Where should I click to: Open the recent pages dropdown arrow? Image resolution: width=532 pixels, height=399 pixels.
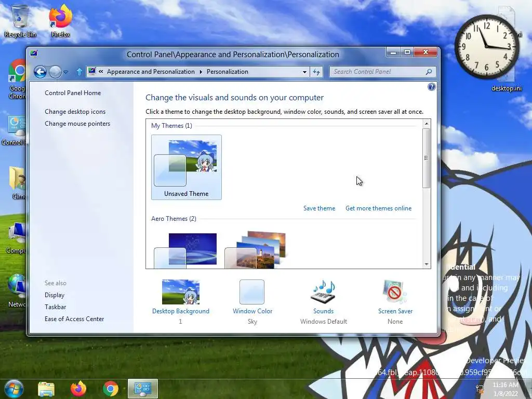coord(66,72)
